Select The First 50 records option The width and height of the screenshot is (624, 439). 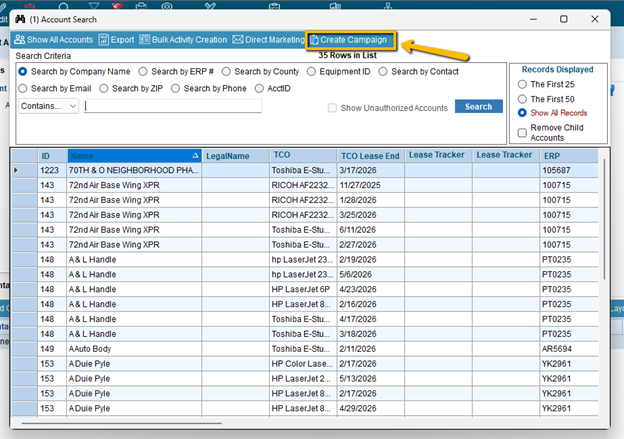point(522,99)
